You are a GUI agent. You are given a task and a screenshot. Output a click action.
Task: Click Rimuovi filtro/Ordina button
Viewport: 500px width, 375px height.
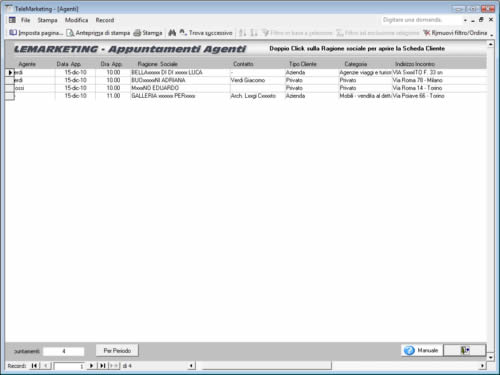(455, 33)
